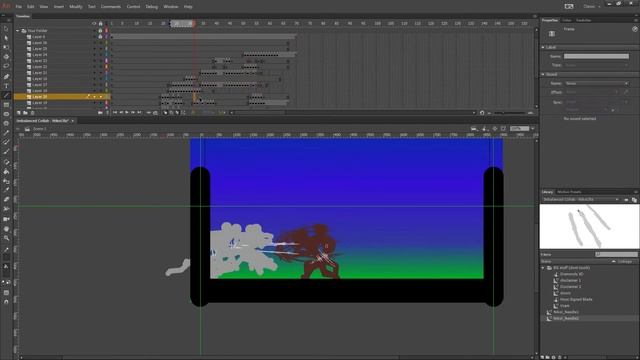The height and width of the screenshot is (360, 640).
Task: Select the Selection tool
Action: pyautogui.click(x=6, y=29)
